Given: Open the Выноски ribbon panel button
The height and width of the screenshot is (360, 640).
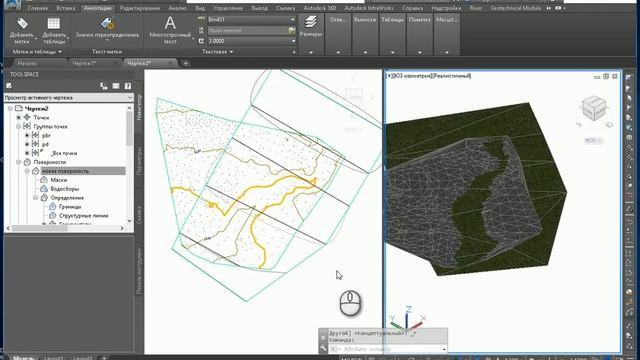Looking at the screenshot, I should [x=365, y=34].
